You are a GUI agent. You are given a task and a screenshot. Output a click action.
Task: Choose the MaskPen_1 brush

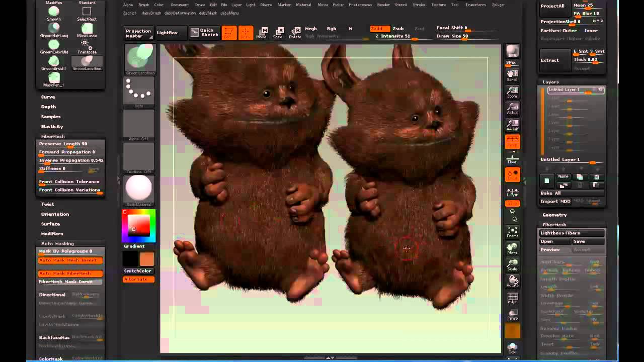click(54, 79)
